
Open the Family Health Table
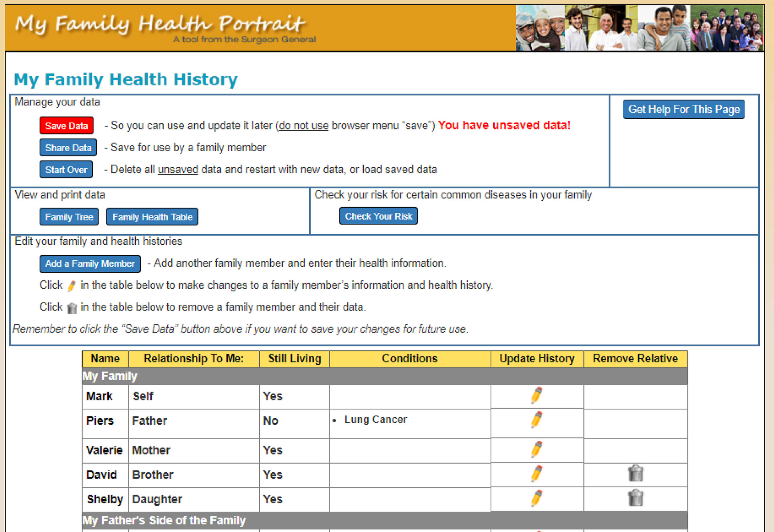point(152,217)
